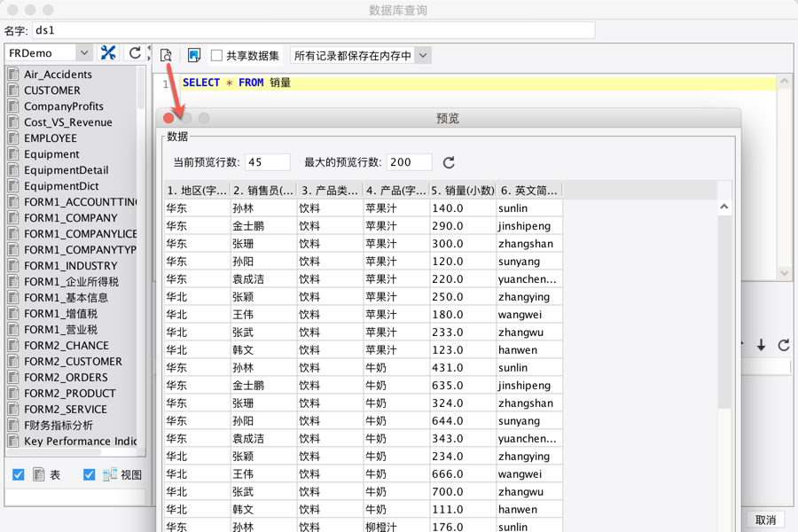Select the F财务指标分析 table
This screenshot has width=798, height=532.
pyautogui.click(x=58, y=425)
